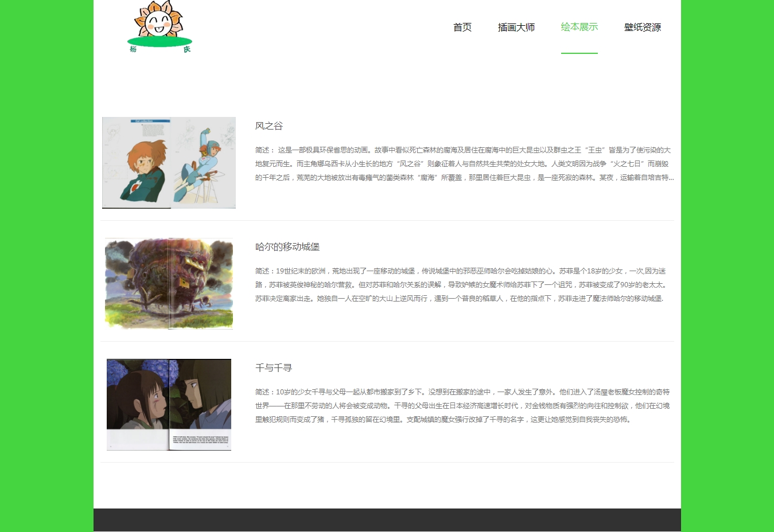Image resolution: width=774 pixels, height=532 pixels.
Task: View the 哈尔的移动城堡 castle thumbnail
Action: coord(169,284)
